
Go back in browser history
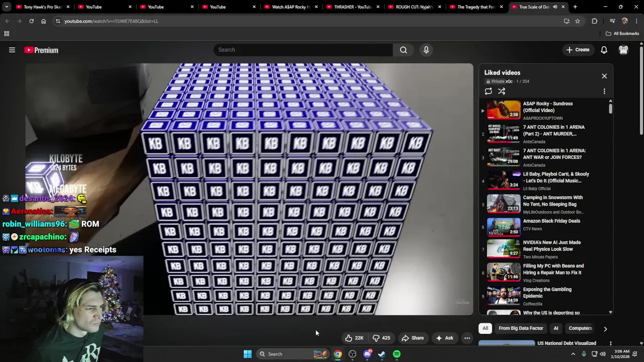7,21
